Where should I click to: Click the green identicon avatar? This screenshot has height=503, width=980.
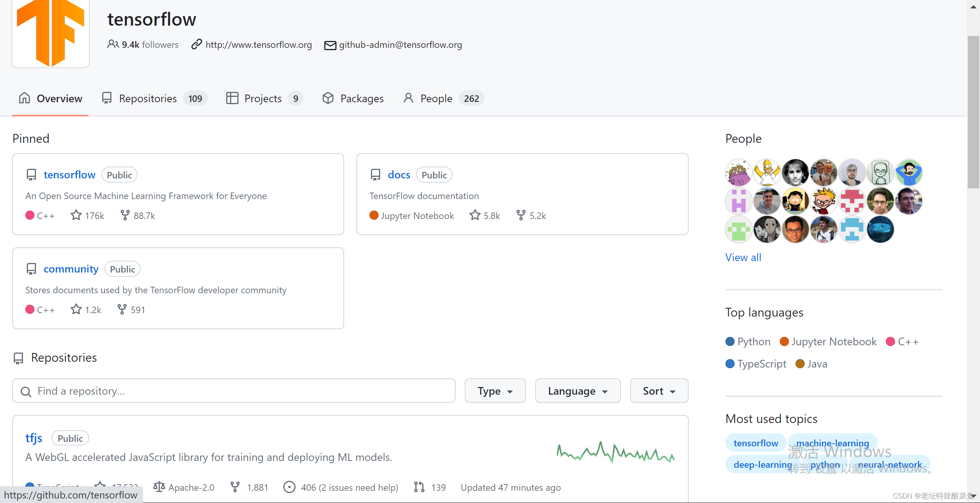(738, 229)
